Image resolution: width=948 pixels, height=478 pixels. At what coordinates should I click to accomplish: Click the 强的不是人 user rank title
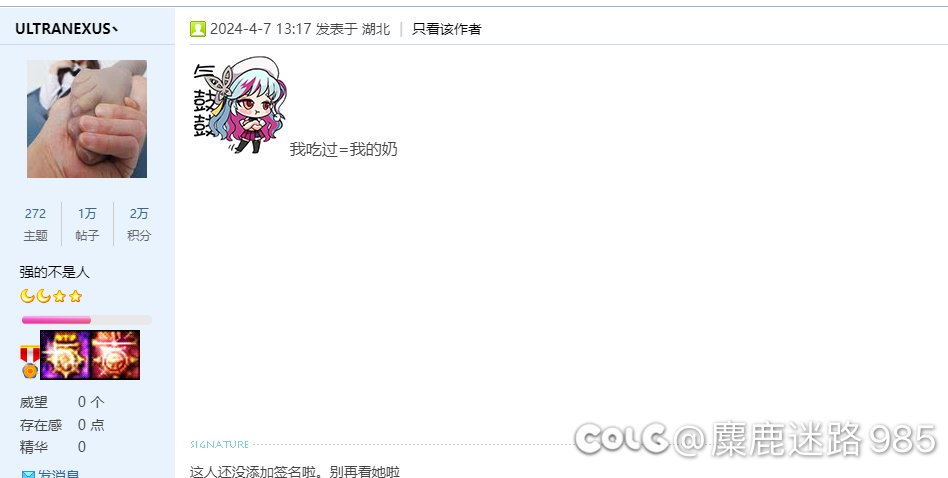tap(54, 272)
